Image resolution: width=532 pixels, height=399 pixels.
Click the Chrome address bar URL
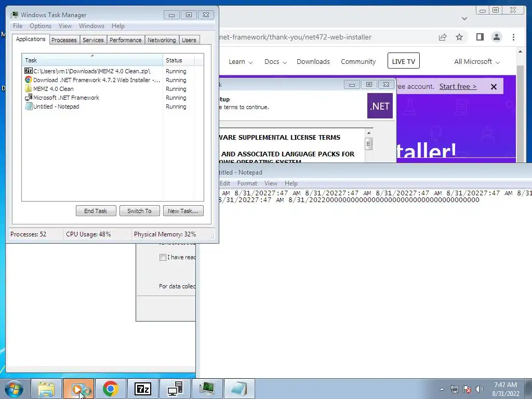(295, 37)
